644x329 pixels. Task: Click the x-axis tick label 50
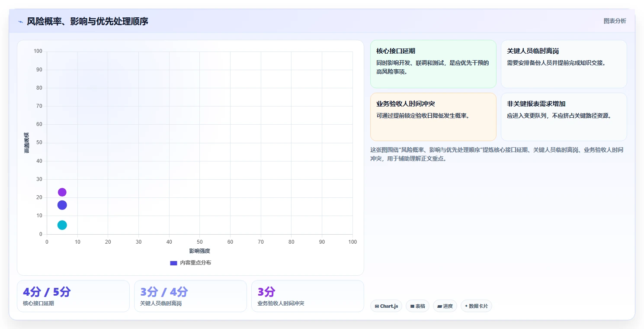tap(199, 242)
